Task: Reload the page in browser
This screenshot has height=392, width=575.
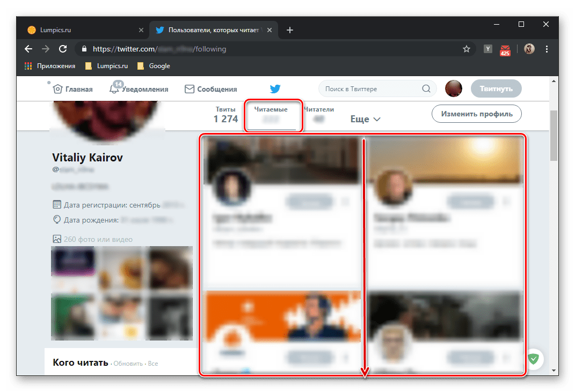Action: pos(63,49)
